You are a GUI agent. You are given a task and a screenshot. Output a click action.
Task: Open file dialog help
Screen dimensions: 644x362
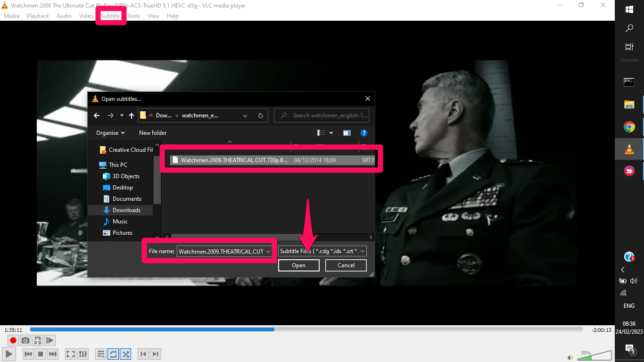[x=363, y=133]
